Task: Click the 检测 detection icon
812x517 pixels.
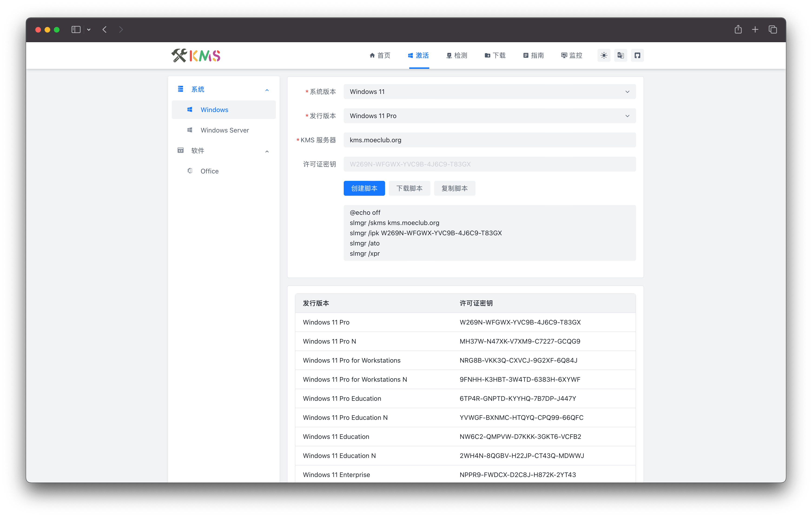Action: point(449,55)
